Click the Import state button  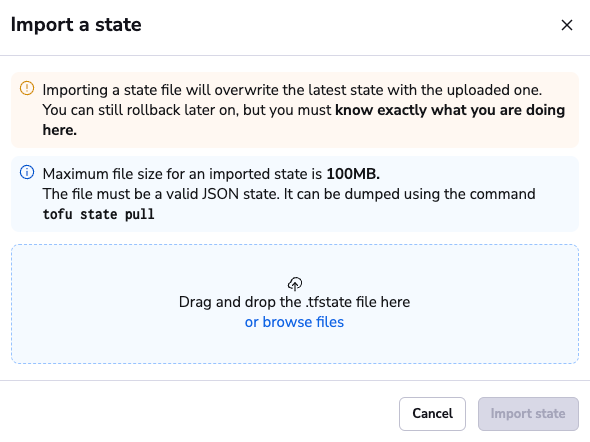[528, 414]
